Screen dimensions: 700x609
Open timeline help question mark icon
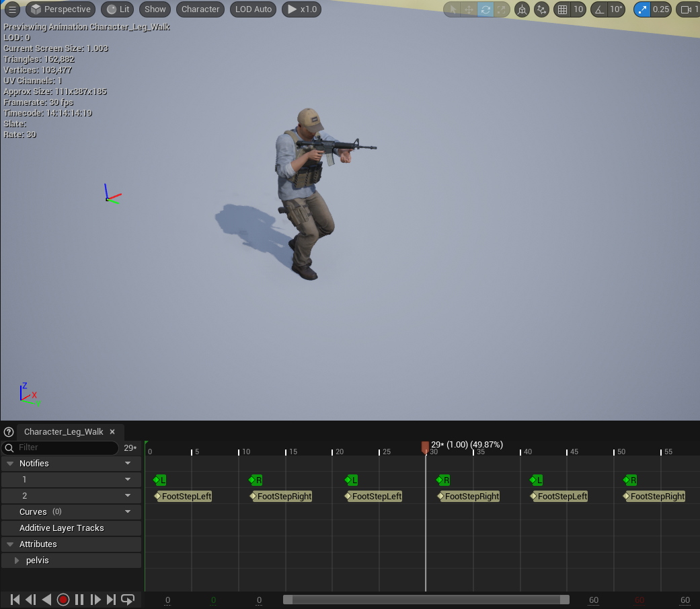9,432
